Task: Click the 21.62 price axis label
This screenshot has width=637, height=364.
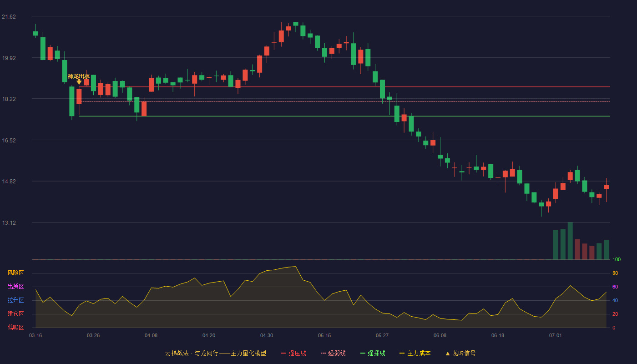Action: tap(9, 17)
